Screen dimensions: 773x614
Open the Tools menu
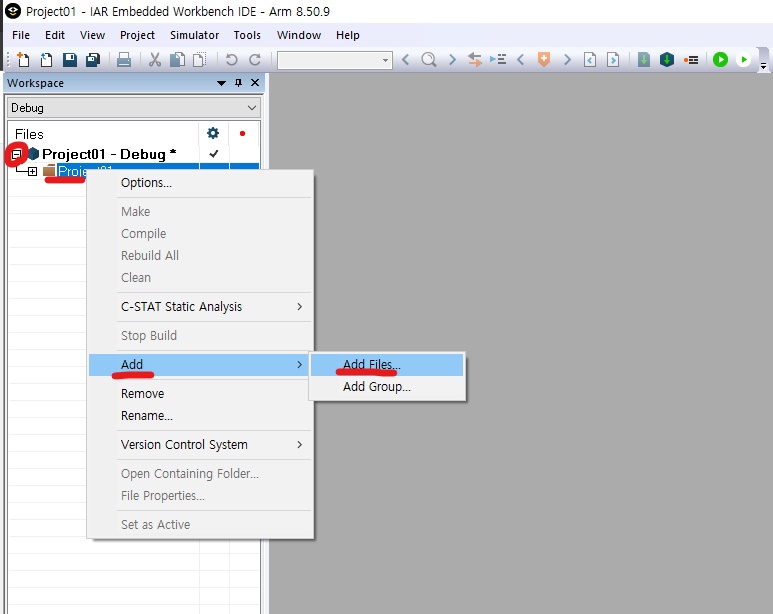point(247,35)
